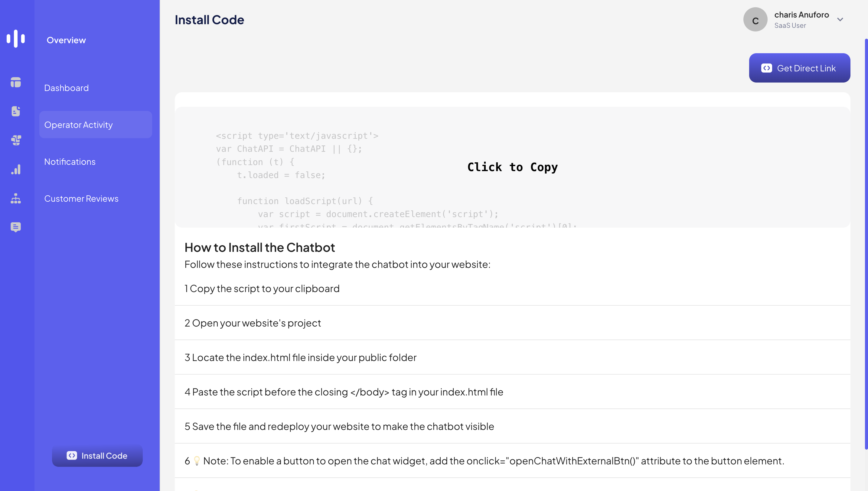
Task: Select the Overview menu heading
Action: tap(66, 40)
